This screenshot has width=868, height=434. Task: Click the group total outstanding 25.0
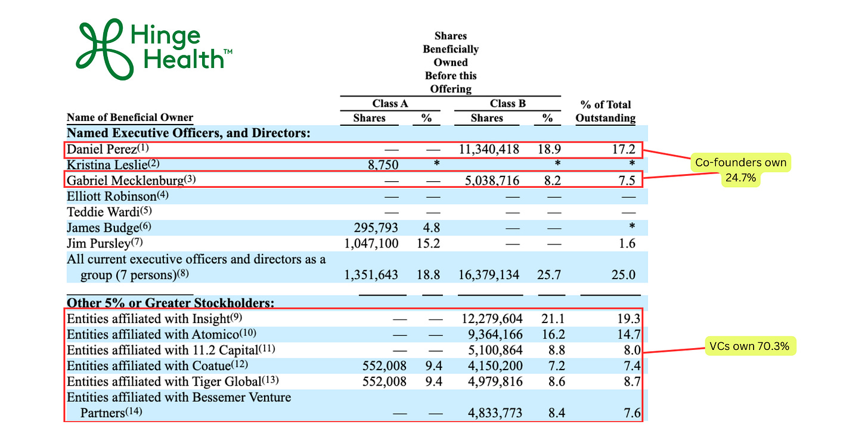[624, 275]
